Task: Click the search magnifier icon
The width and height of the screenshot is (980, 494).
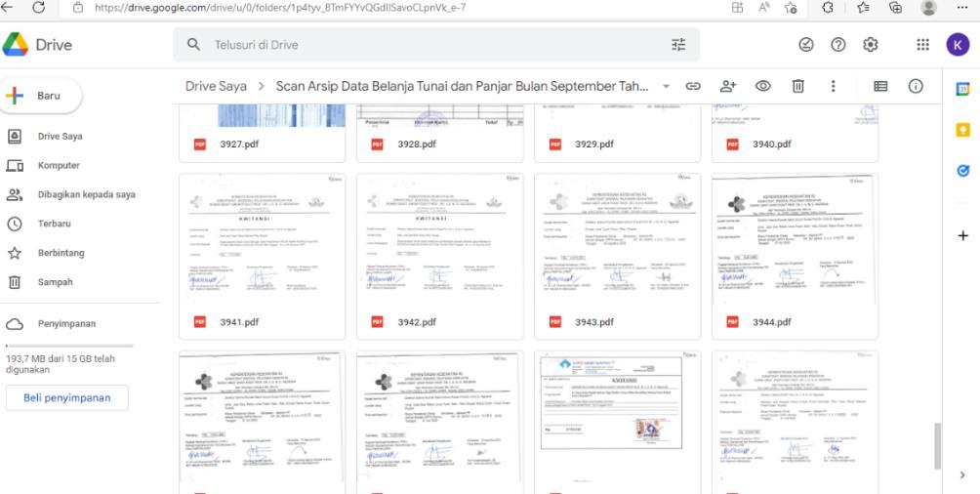Action: pos(193,44)
